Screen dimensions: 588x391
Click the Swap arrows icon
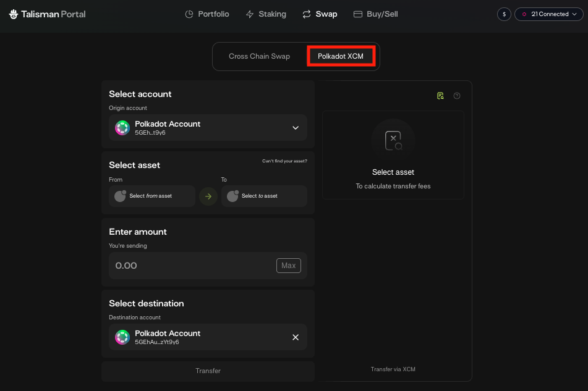click(x=307, y=14)
